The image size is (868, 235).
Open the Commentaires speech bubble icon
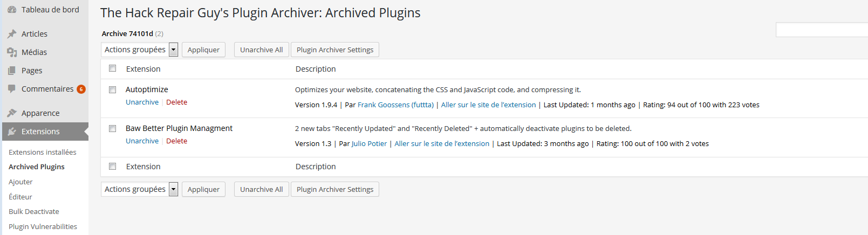pyautogui.click(x=12, y=89)
